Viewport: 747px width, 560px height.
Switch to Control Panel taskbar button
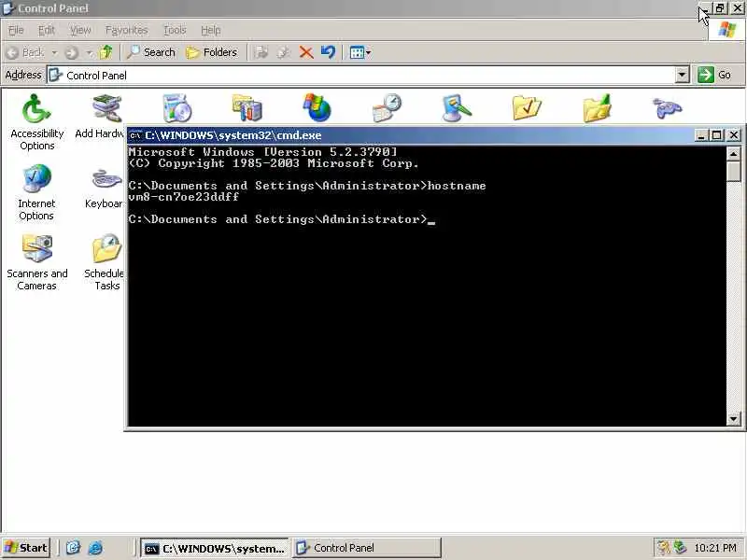[x=366, y=548]
